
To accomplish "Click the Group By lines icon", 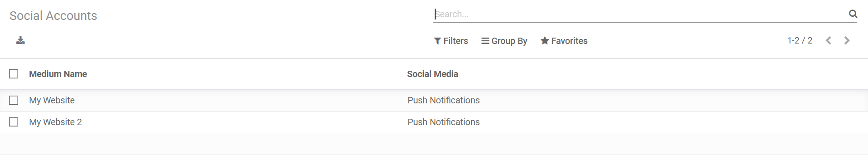I will click(485, 41).
